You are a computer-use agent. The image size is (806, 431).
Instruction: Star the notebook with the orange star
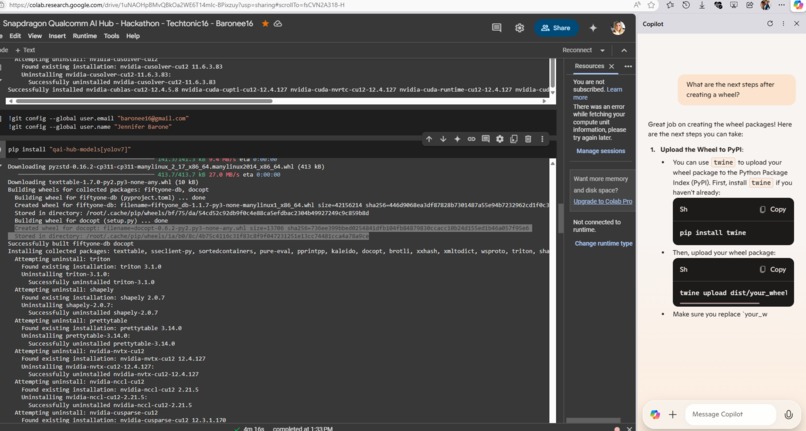(265, 24)
